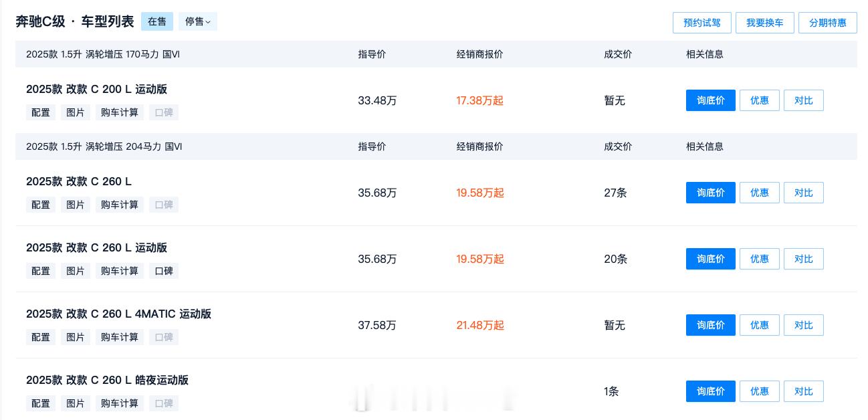Open 图片 for C 260 L
The height and width of the screenshot is (420, 868).
tap(76, 205)
